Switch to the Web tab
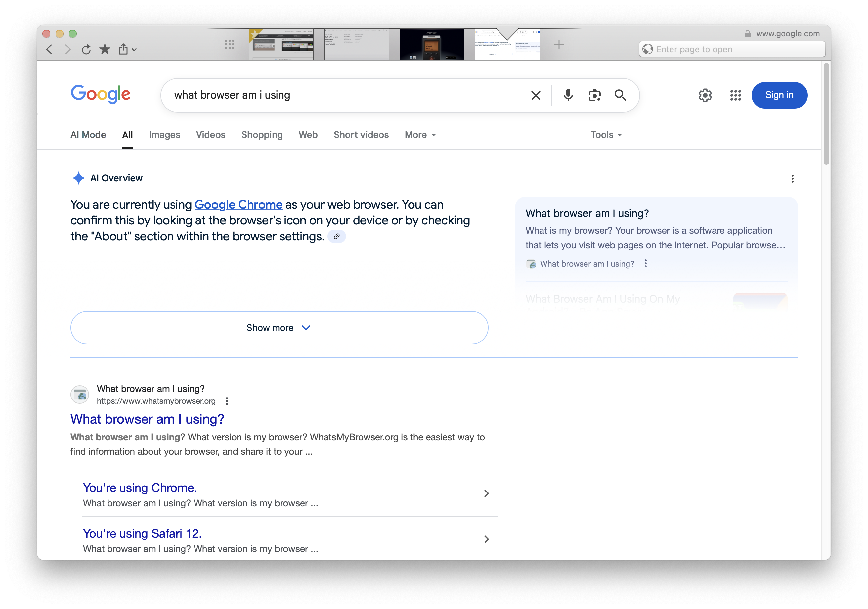Image resolution: width=868 pixels, height=609 pixels. coord(308,135)
